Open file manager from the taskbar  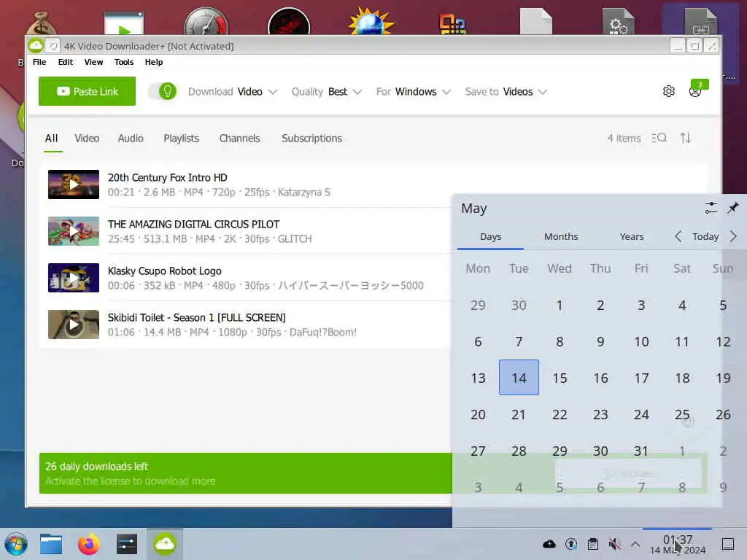pos(51,544)
